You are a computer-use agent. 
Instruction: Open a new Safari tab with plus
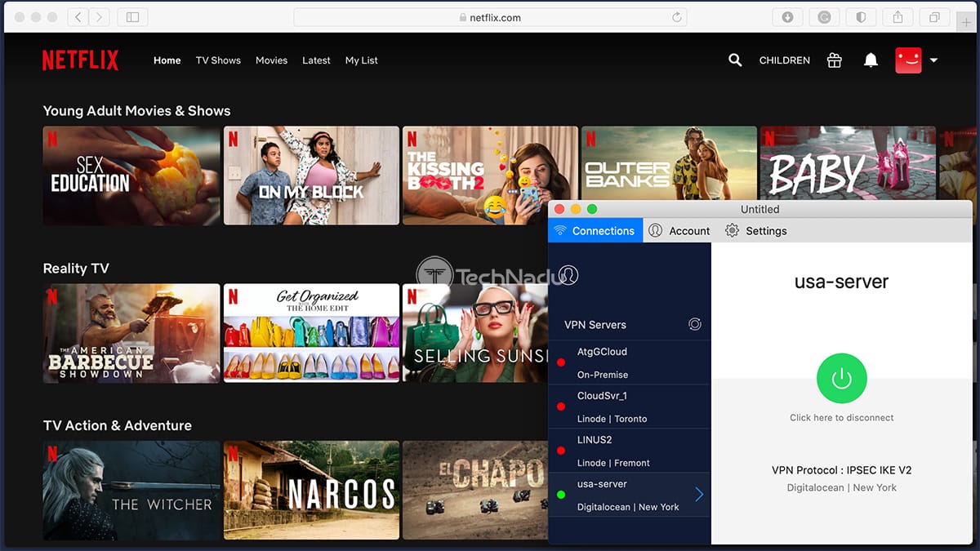point(967,22)
